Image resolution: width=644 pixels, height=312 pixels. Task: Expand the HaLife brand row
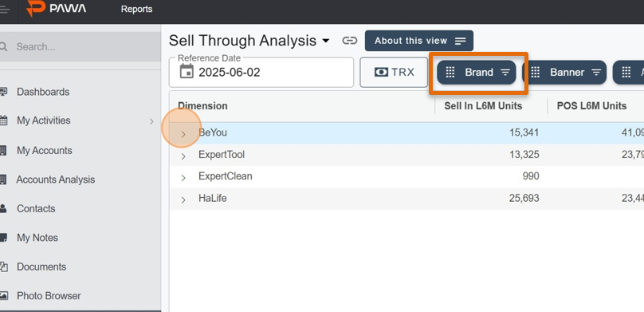pos(183,199)
